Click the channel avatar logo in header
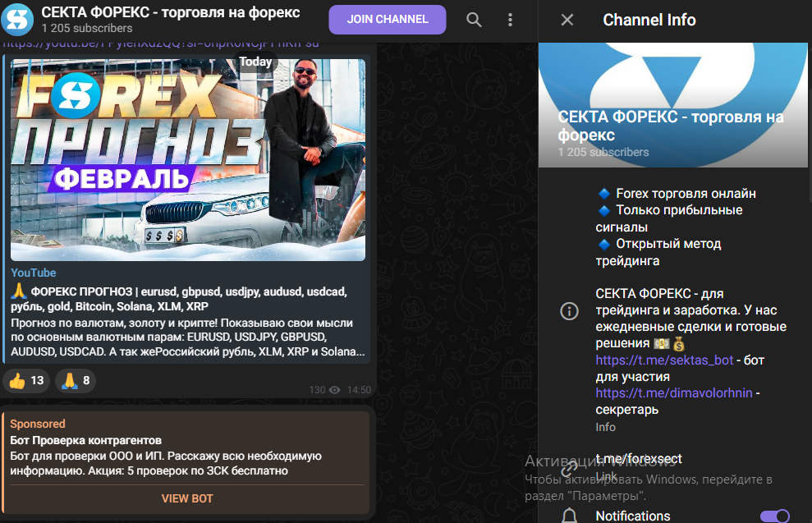This screenshot has height=523, width=812. coord(17,19)
